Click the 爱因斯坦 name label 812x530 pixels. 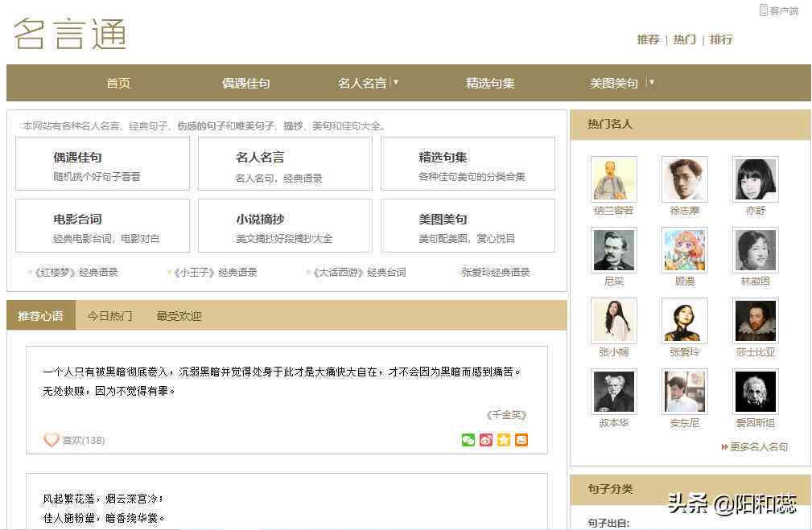click(756, 423)
